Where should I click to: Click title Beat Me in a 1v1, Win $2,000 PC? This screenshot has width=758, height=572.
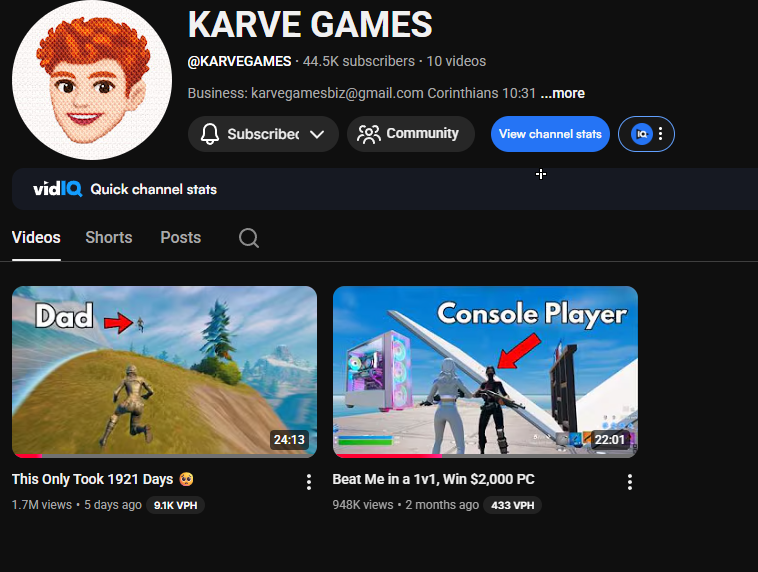[x=434, y=479]
